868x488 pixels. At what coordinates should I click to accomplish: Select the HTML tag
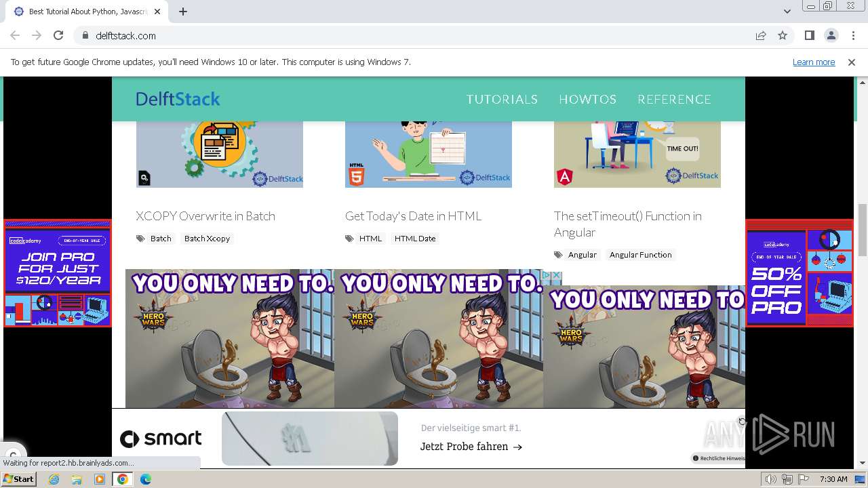point(370,239)
